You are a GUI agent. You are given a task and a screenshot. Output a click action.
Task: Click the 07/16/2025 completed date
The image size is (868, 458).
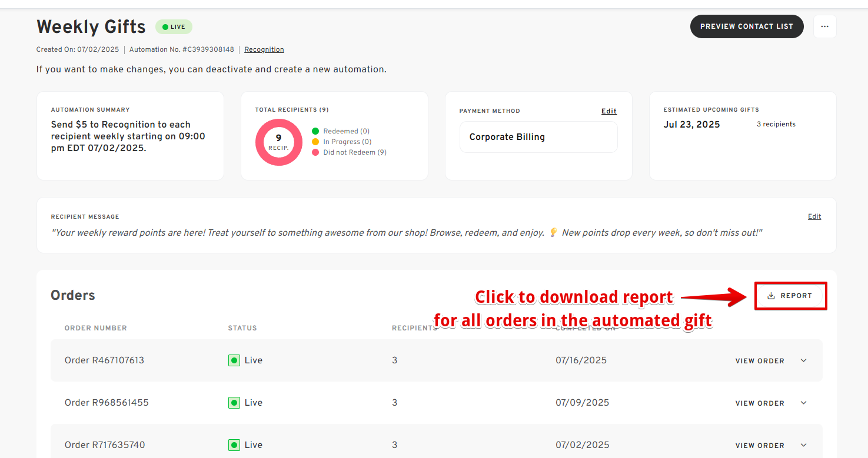[581, 360]
